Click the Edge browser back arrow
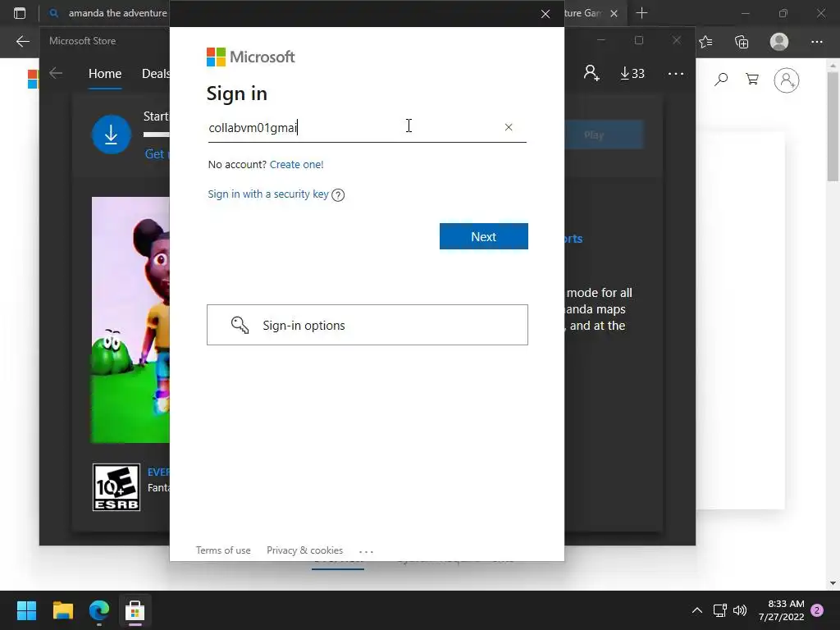Image resolution: width=840 pixels, height=630 pixels. 22,41
